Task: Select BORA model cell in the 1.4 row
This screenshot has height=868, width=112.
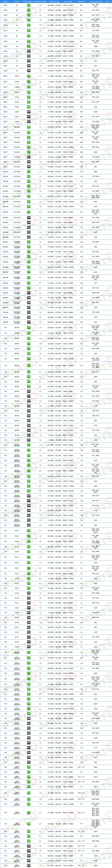Action: [x=17, y=328]
